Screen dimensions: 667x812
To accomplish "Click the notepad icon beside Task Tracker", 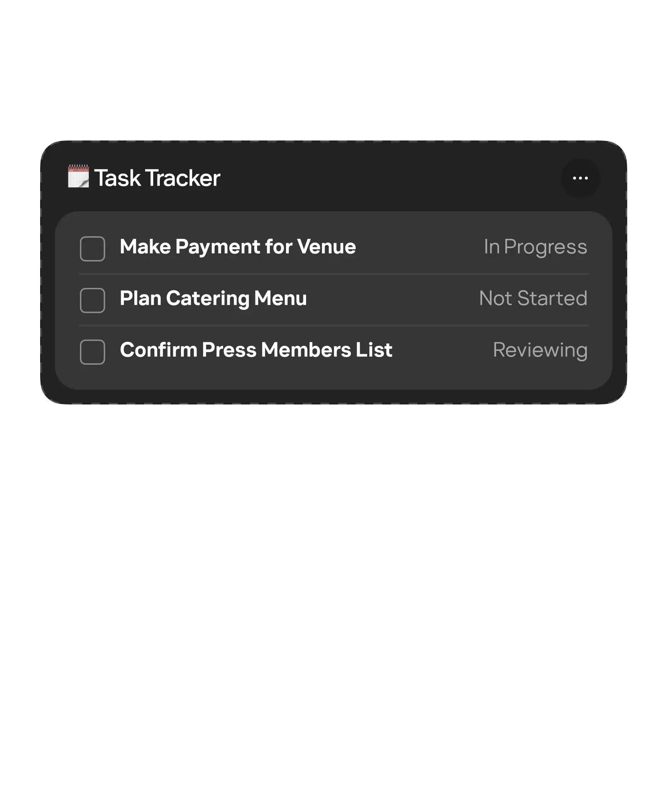I will coord(78,177).
